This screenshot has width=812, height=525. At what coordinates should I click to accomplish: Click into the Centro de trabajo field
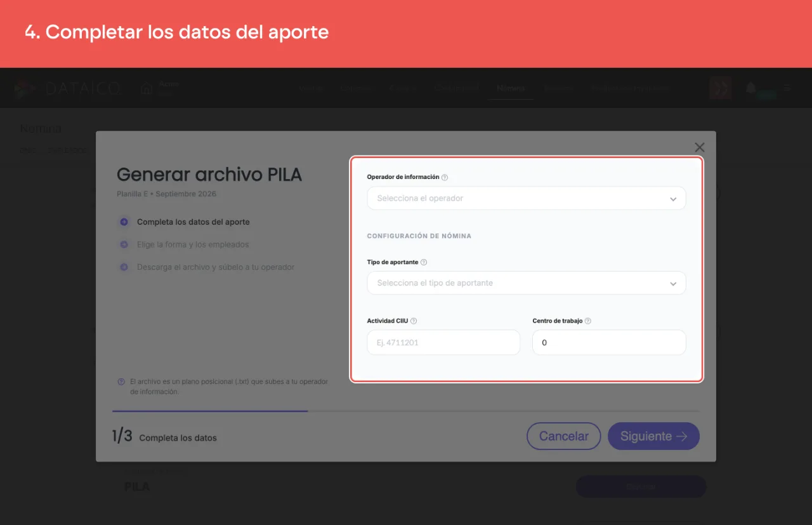coord(609,342)
